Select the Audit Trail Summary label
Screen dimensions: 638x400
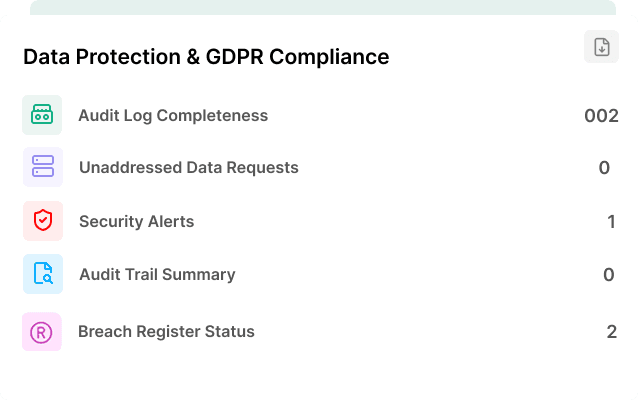pyautogui.click(x=157, y=275)
